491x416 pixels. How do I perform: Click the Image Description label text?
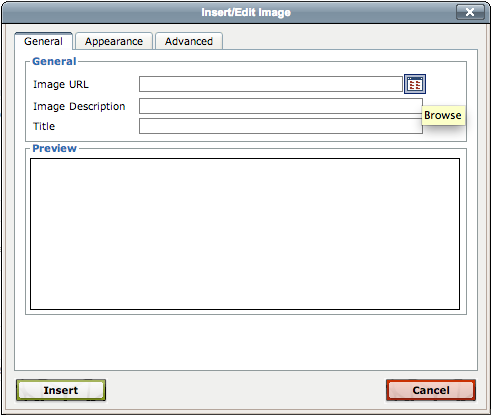click(79, 106)
